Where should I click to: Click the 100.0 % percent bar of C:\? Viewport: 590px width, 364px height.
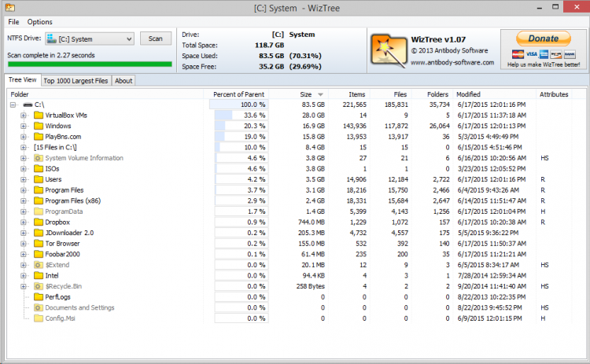coord(239,105)
